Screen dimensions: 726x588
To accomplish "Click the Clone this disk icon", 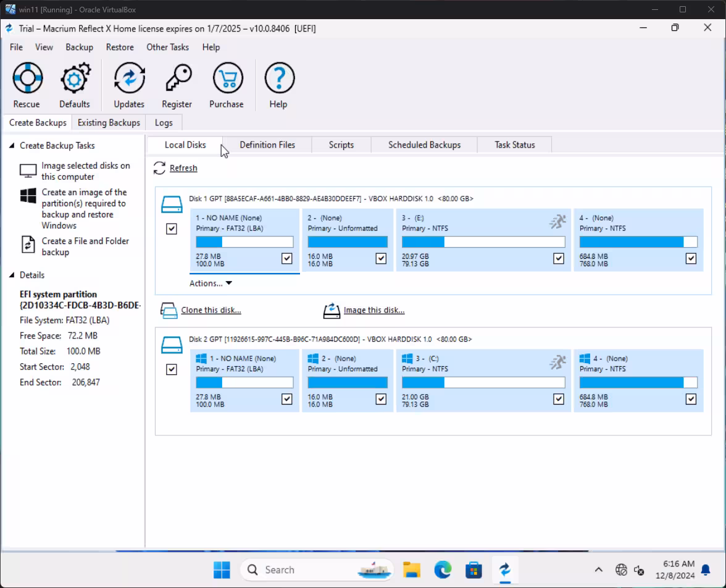I will click(x=169, y=310).
